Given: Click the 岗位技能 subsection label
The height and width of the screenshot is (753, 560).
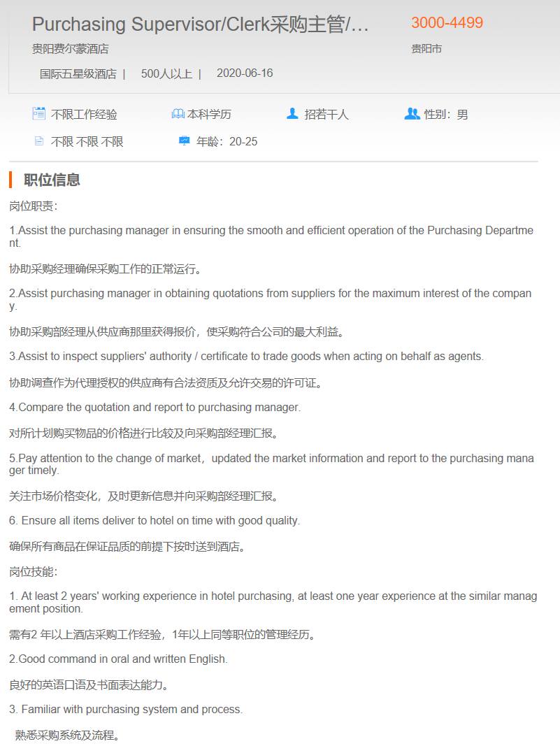Looking at the screenshot, I should click(x=33, y=572).
